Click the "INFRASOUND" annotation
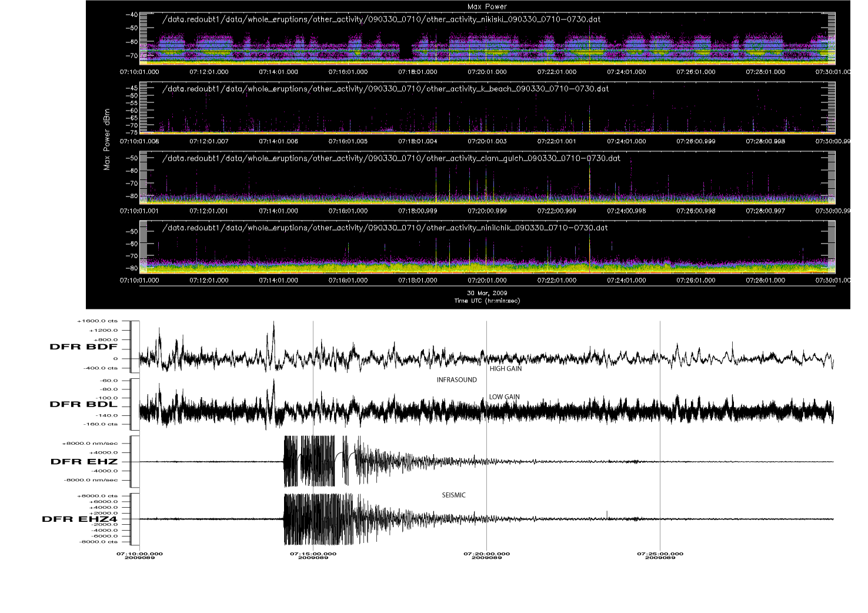Screen dimensions: 868x613 pyautogui.click(x=457, y=380)
